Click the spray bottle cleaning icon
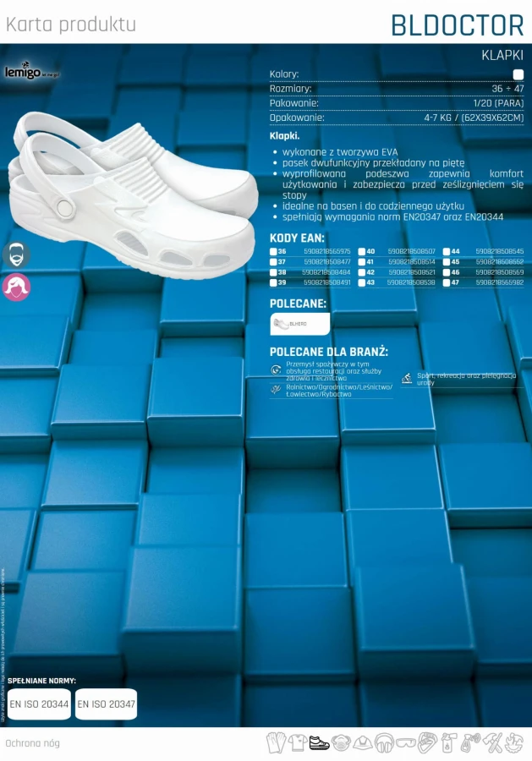The image size is (532, 761). [x=471, y=743]
